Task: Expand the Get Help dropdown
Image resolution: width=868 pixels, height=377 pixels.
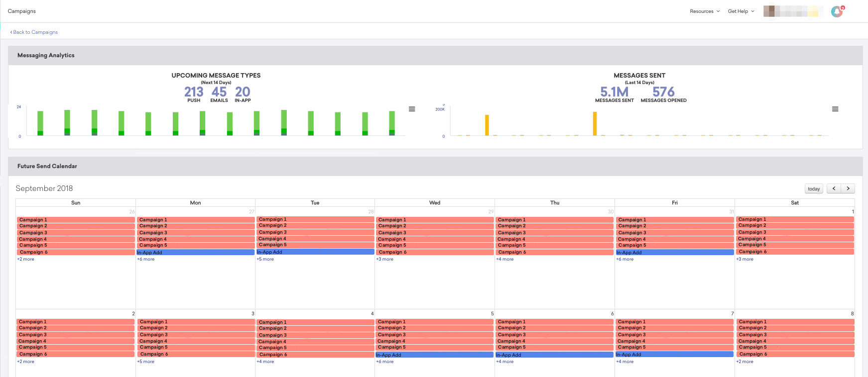Action: pyautogui.click(x=741, y=11)
